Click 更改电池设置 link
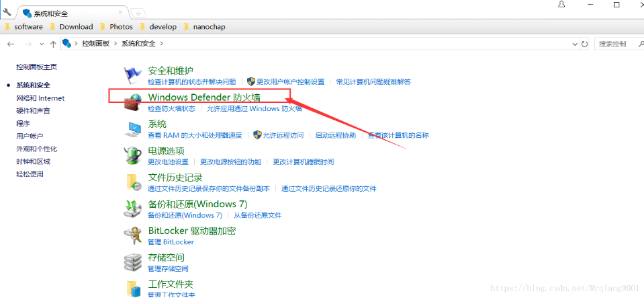The width and height of the screenshot is (644, 304). [168, 161]
